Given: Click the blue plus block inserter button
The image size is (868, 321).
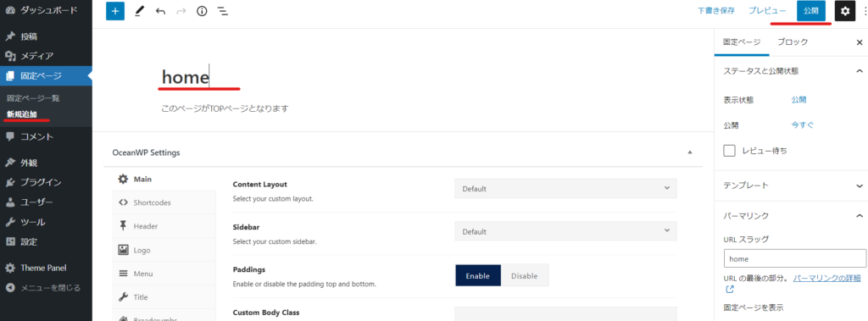Looking at the screenshot, I should tap(115, 11).
